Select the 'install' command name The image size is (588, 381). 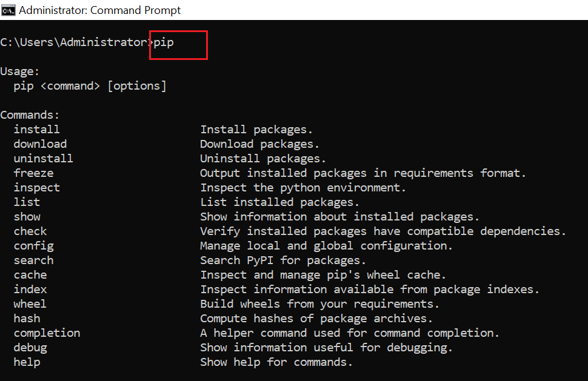pos(36,130)
